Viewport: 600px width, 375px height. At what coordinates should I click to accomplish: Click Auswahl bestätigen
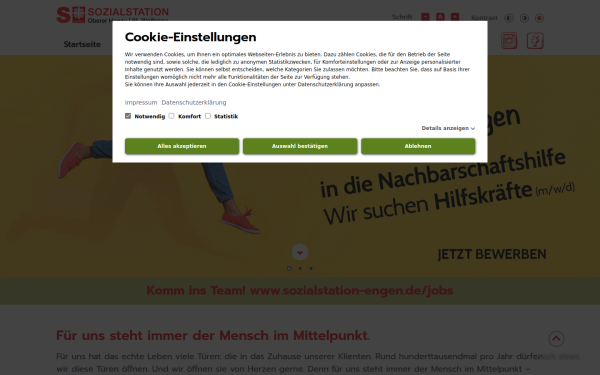300,146
